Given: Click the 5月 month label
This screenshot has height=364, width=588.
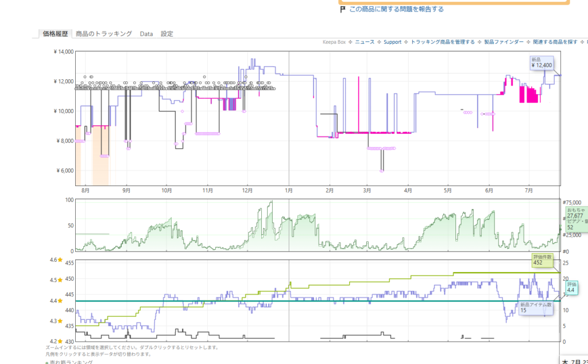Looking at the screenshot, I should (x=448, y=191).
